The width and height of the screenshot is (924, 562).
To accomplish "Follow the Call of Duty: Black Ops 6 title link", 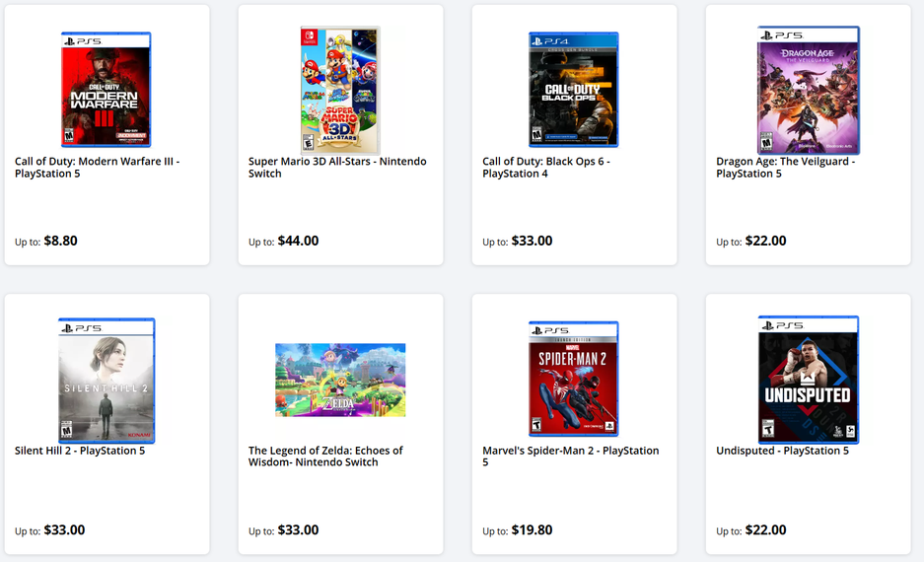I will [546, 168].
